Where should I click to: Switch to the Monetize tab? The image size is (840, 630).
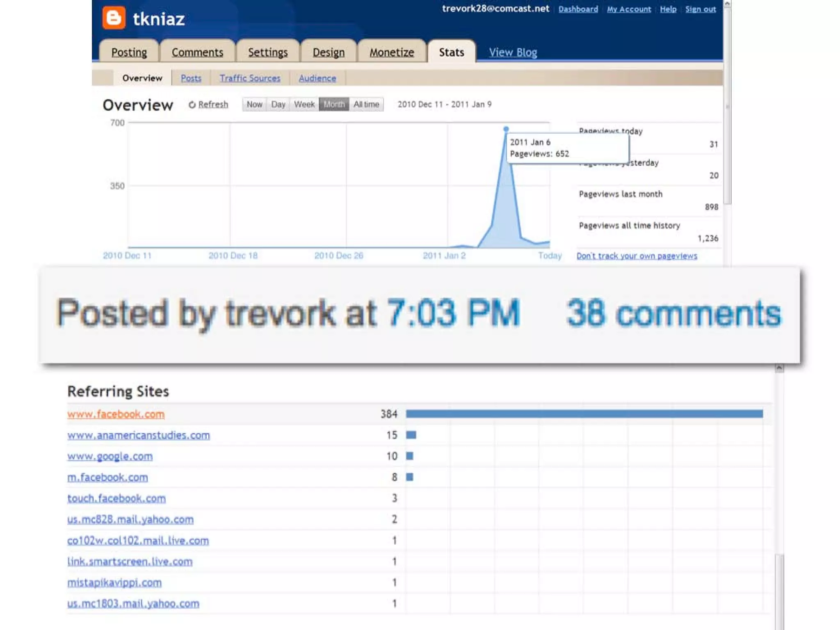pos(392,52)
